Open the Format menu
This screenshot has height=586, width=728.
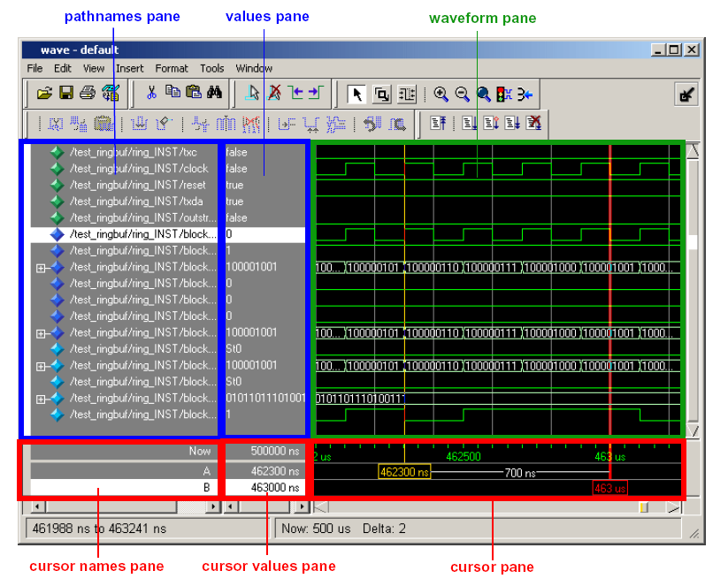tap(172, 68)
